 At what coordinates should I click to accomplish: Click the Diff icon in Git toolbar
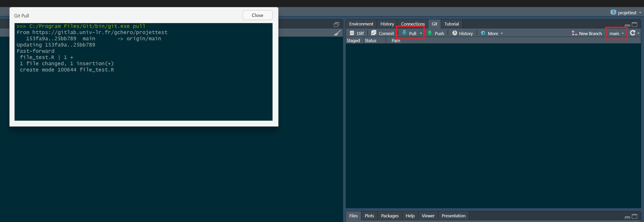(352, 33)
